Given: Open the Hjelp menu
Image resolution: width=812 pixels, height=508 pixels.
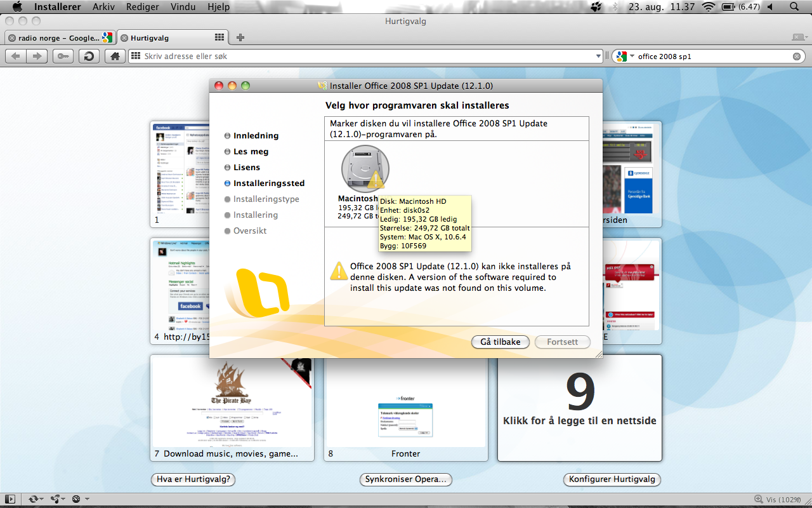Looking at the screenshot, I should point(219,7).
